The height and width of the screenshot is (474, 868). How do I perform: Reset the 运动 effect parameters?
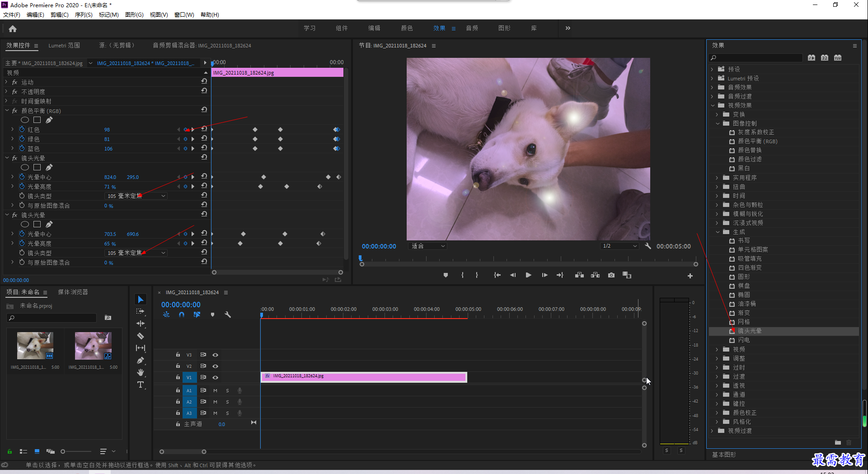click(204, 82)
